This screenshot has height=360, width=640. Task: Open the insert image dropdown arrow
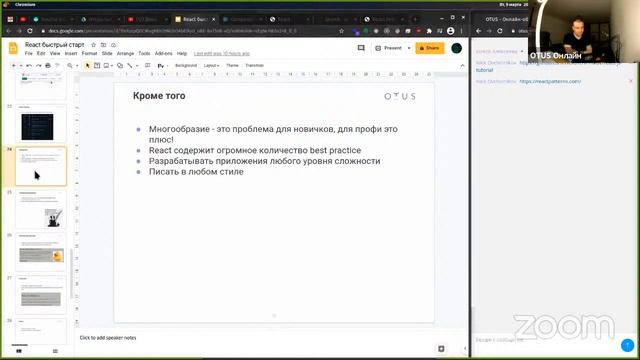[x=112, y=65]
